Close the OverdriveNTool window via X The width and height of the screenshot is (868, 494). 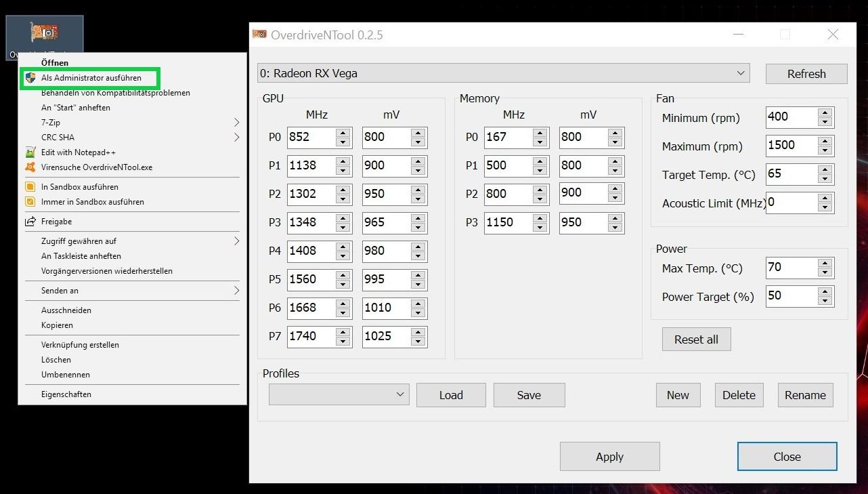(833, 35)
